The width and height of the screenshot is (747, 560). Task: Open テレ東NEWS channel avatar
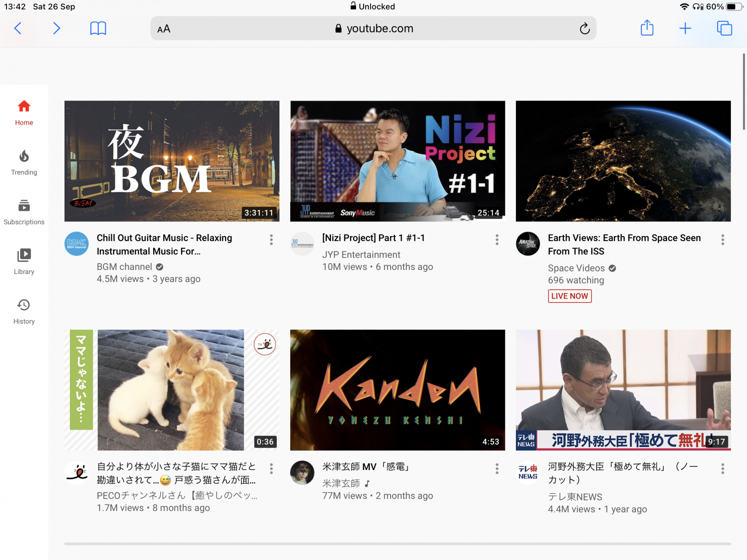(x=528, y=473)
